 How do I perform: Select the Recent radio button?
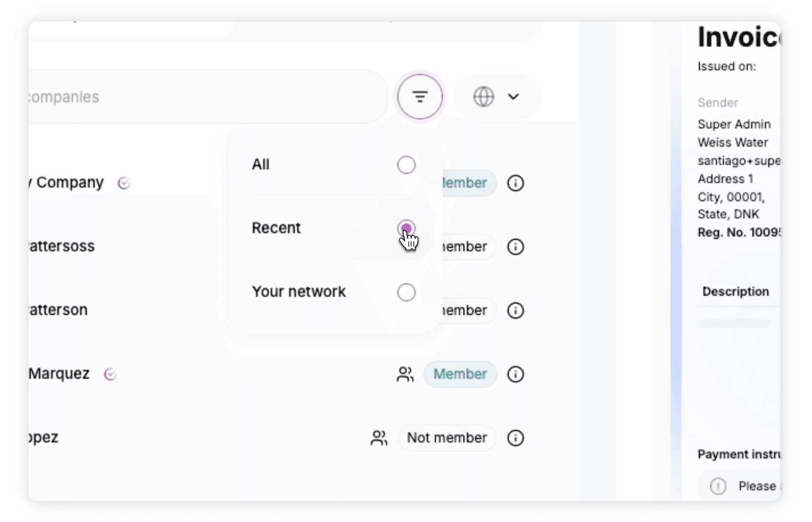tap(406, 228)
